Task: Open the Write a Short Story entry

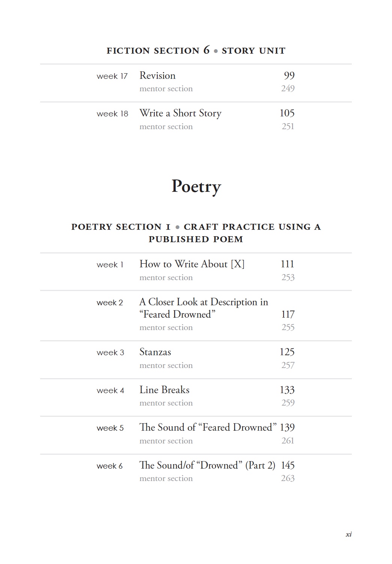Action: pyautogui.click(x=180, y=113)
